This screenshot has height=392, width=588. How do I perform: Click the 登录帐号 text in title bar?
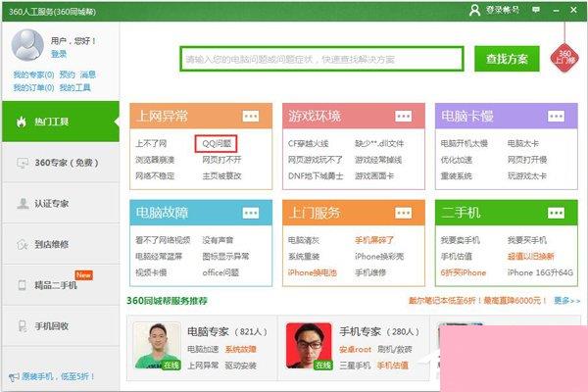503,10
